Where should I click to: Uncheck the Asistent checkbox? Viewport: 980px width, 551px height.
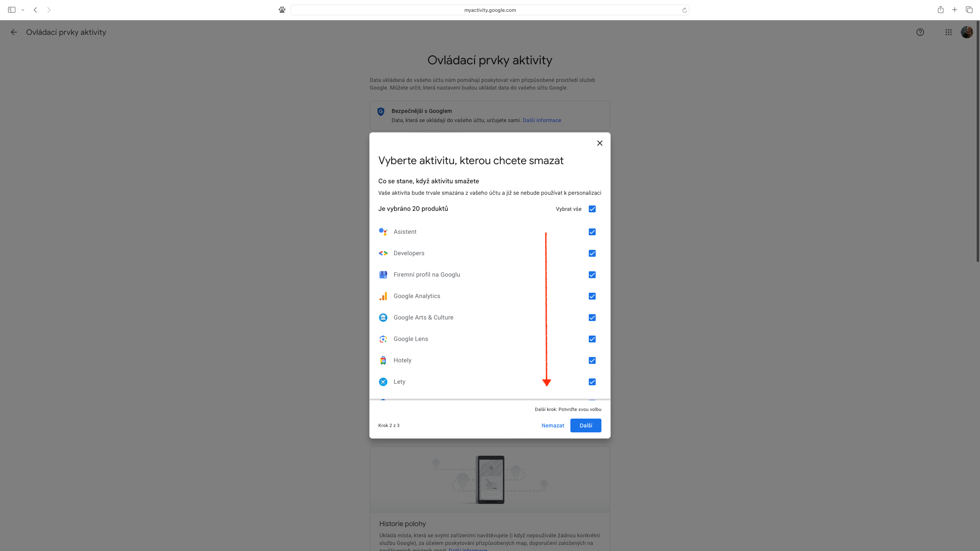coord(592,232)
